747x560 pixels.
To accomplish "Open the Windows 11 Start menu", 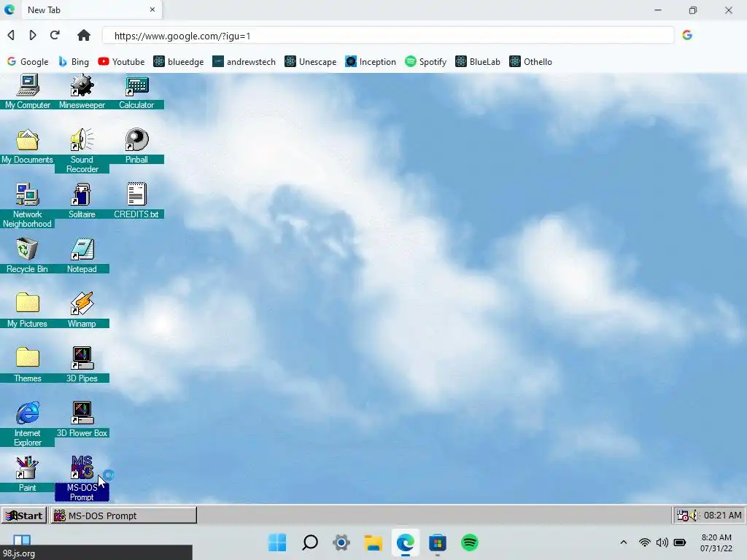I will pyautogui.click(x=277, y=542).
